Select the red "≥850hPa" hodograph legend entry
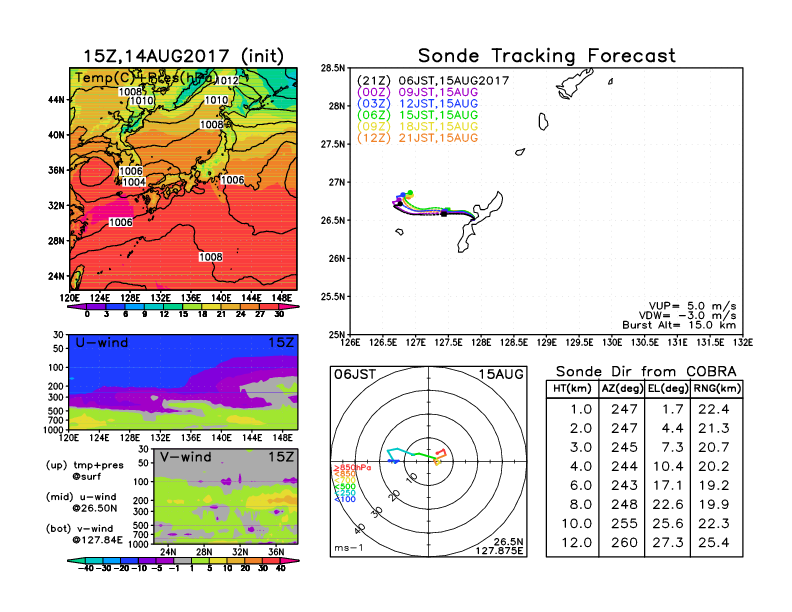The width and height of the screenshot is (792, 612). (x=352, y=468)
